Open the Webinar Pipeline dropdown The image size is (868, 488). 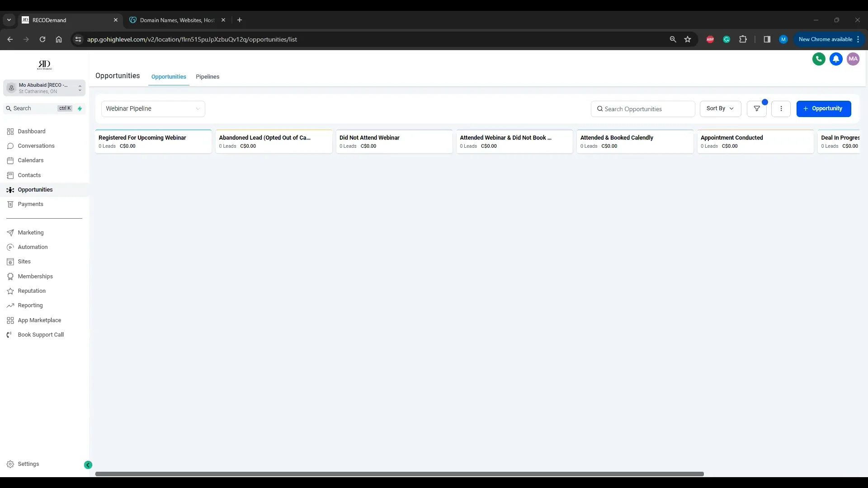(x=153, y=108)
